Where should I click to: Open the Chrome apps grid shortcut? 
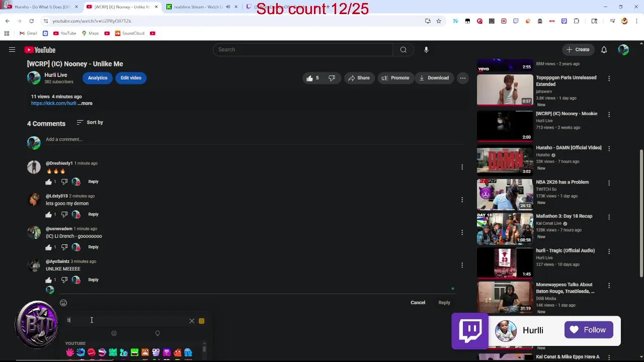pos(7,33)
